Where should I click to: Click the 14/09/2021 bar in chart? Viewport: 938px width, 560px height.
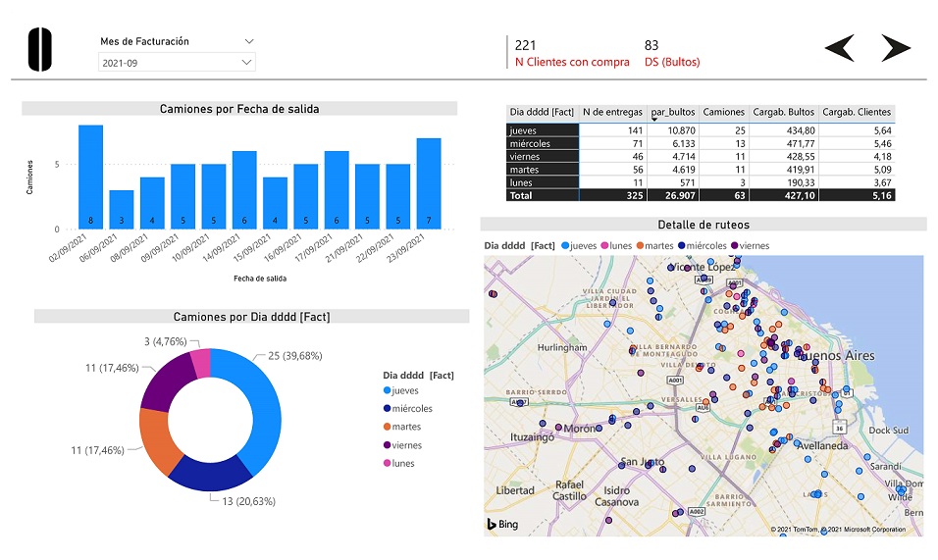coord(244,190)
